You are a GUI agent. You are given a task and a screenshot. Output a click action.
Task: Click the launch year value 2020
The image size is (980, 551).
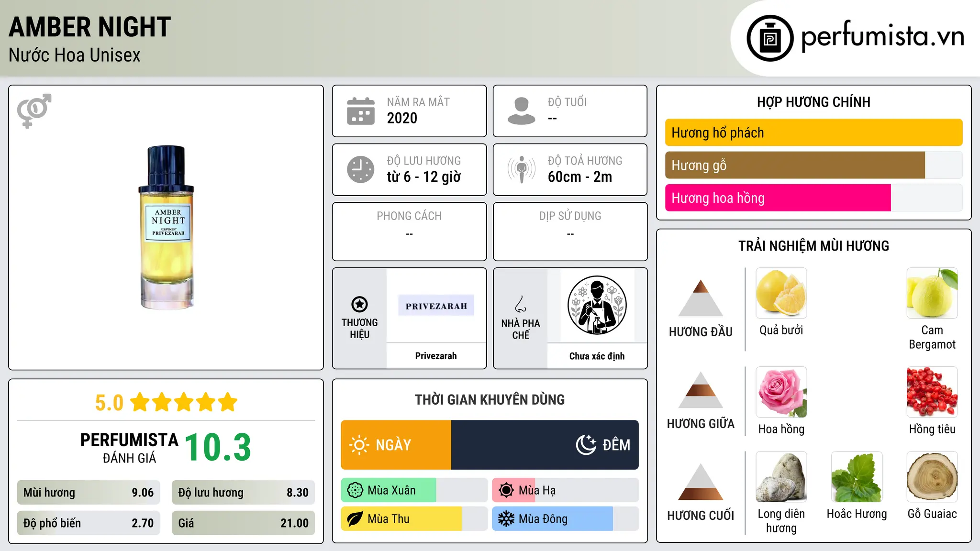point(402,118)
